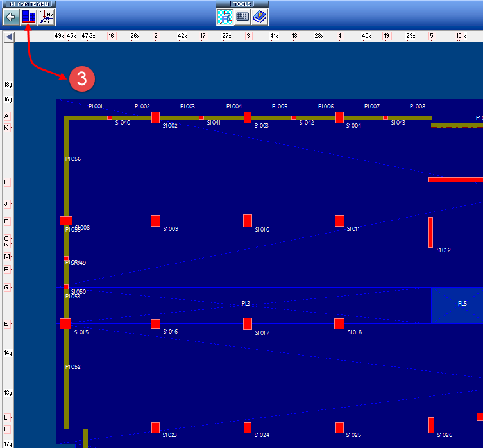
Task: Click the red column above label S1009
Action: click(155, 221)
